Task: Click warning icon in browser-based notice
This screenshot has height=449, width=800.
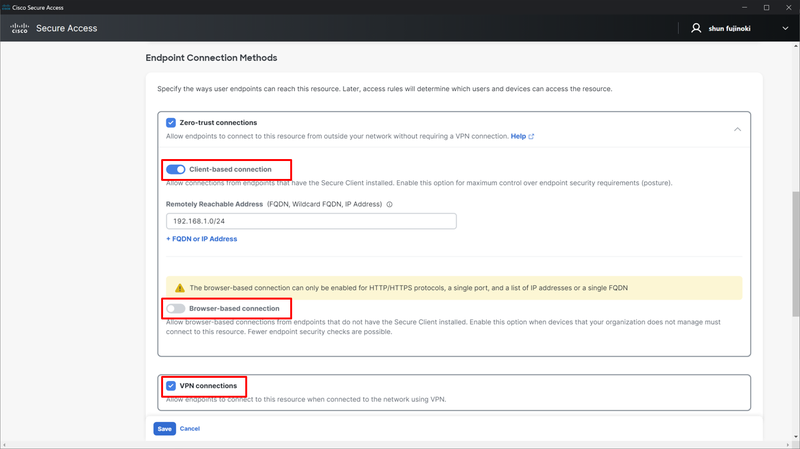Action: (180, 288)
